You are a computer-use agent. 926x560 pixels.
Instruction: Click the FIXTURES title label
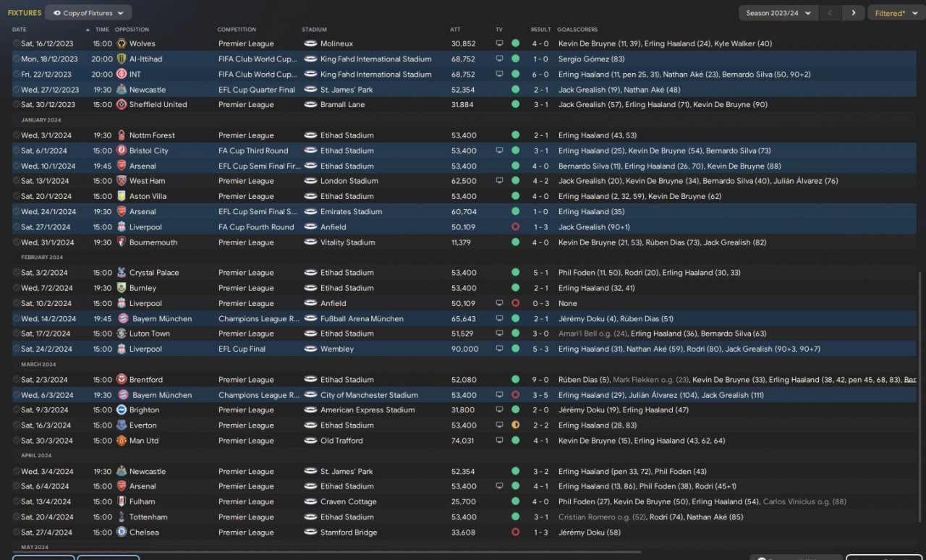[25, 13]
